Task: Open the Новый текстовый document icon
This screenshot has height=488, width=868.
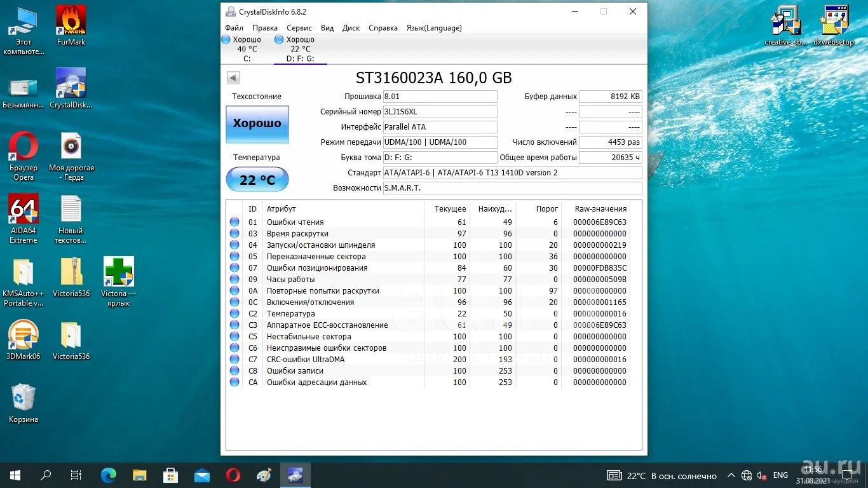Action: (x=71, y=219)
